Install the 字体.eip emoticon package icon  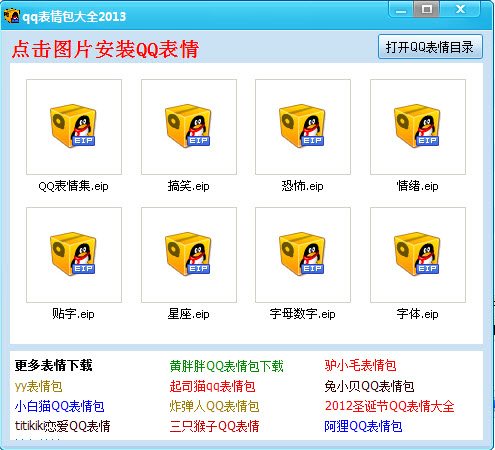click(418, 255)
